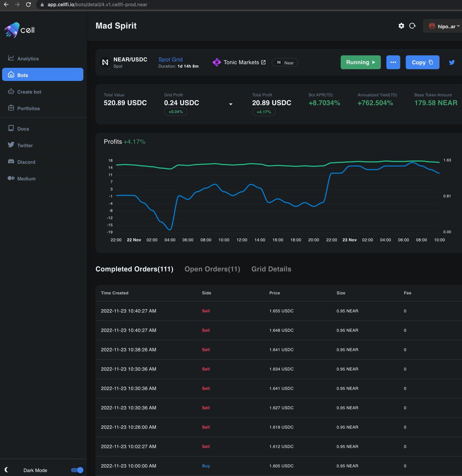
Task: Click the crescent moon icon
Action: [x=6, y=470]
